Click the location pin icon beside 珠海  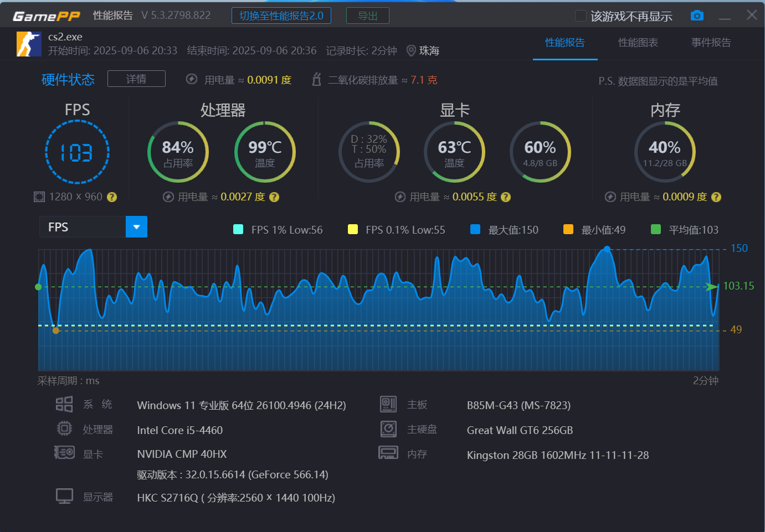click(x=411, y=51)
